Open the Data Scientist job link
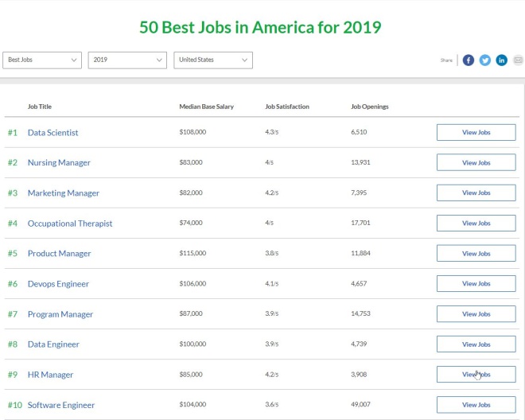The width and height of the screenshot is (525, 420). 52,133
